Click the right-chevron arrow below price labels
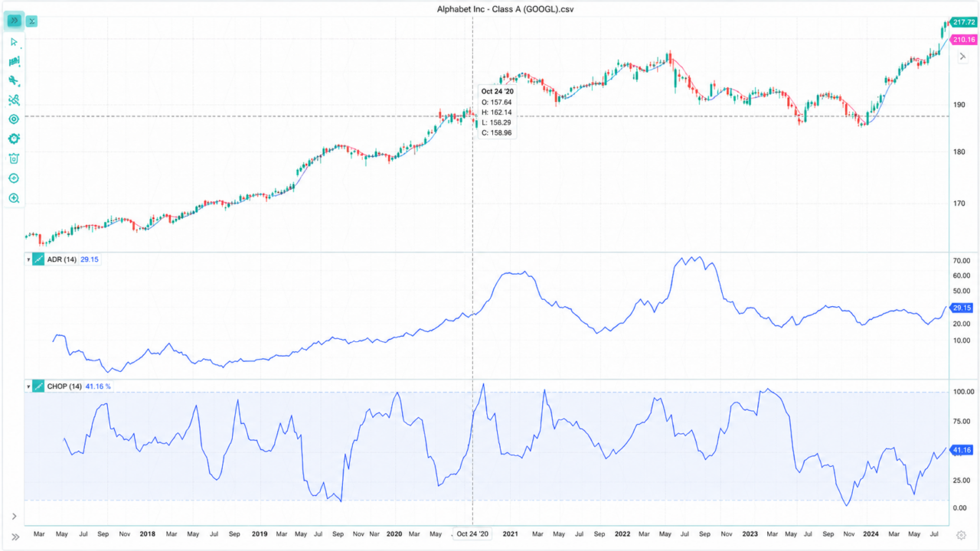The width and height of the screenshot is (980, 551). [x=963, y=56]
